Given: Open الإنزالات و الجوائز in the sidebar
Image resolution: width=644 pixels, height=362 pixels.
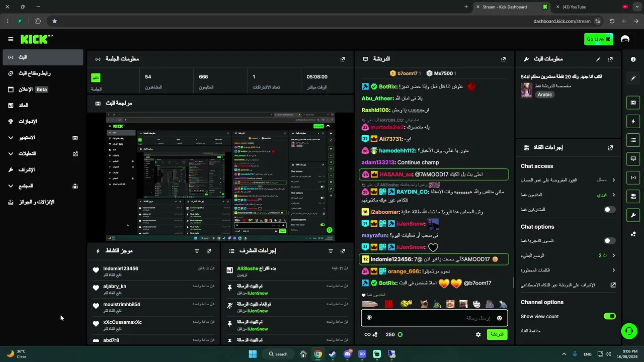Looking at the screenshot, I should (43, 202).
